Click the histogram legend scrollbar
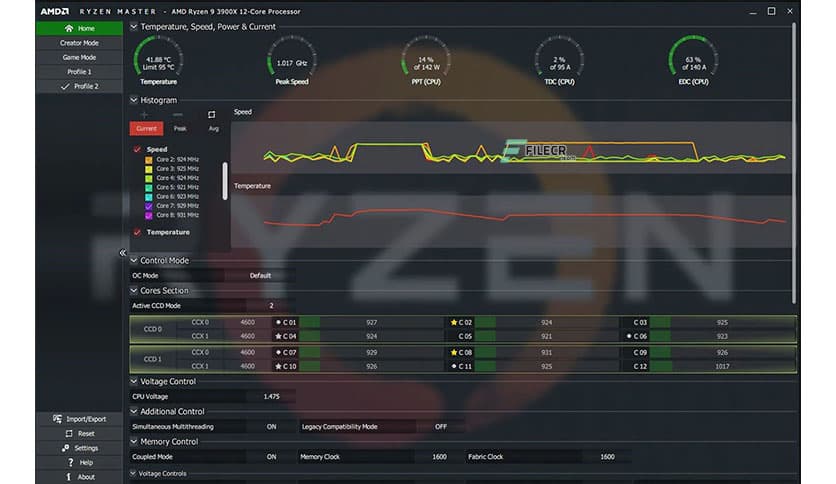 [x=225, y=181]
